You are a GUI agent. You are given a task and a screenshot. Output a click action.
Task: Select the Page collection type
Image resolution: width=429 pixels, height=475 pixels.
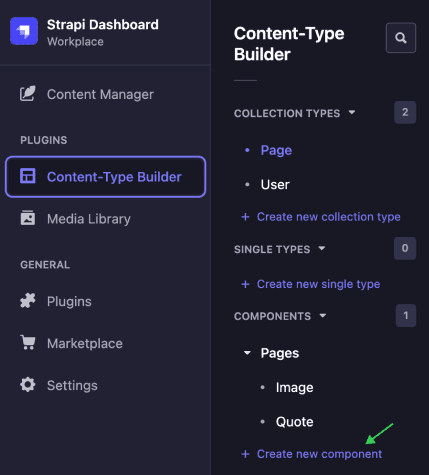[x=276, y=150]
